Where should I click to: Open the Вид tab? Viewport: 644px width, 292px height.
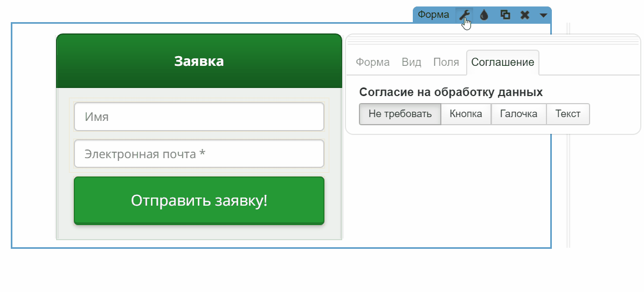coord(411,62)
